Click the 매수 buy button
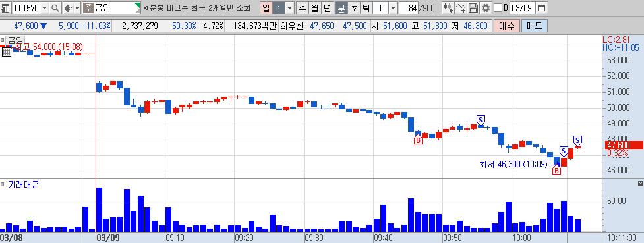Image resolution: width=644 pixels, height=243 pixels. tap(508, 26)
